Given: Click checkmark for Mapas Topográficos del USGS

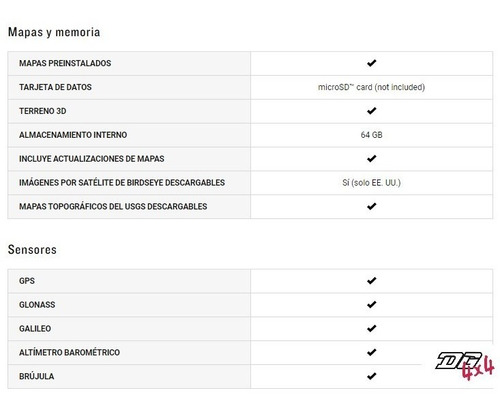Looking at the screenshot, I should point(371,206).
